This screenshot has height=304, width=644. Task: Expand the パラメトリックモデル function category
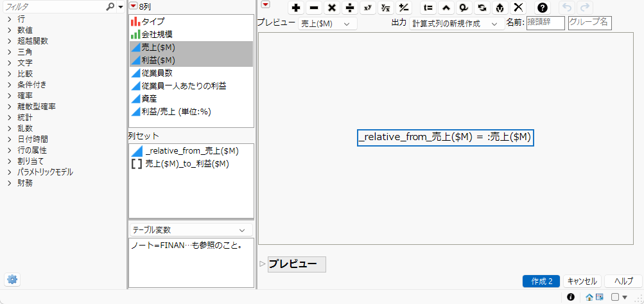pyautogui.click(x=10, y=172)
